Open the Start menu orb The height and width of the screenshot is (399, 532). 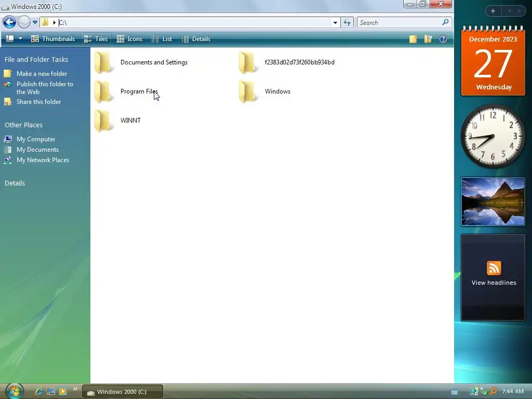pos(15,391)
